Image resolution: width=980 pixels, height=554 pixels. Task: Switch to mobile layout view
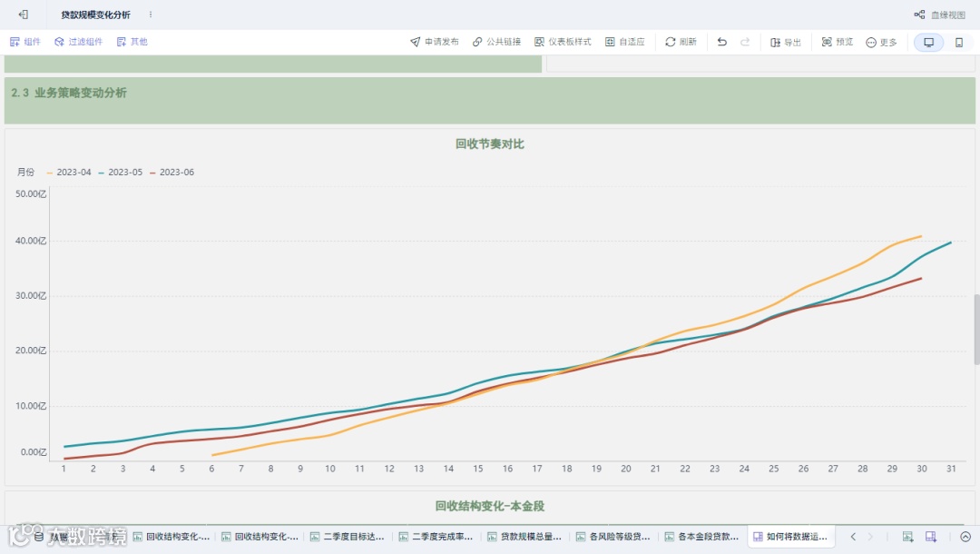pos(959,43)
